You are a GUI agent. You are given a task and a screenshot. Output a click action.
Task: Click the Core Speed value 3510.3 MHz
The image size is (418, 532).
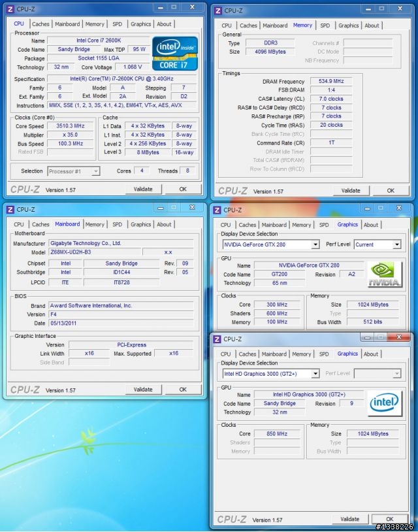click(71, 126)
